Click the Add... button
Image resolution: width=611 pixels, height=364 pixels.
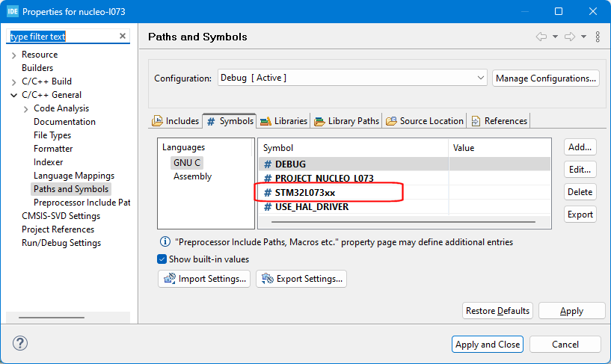580,148
